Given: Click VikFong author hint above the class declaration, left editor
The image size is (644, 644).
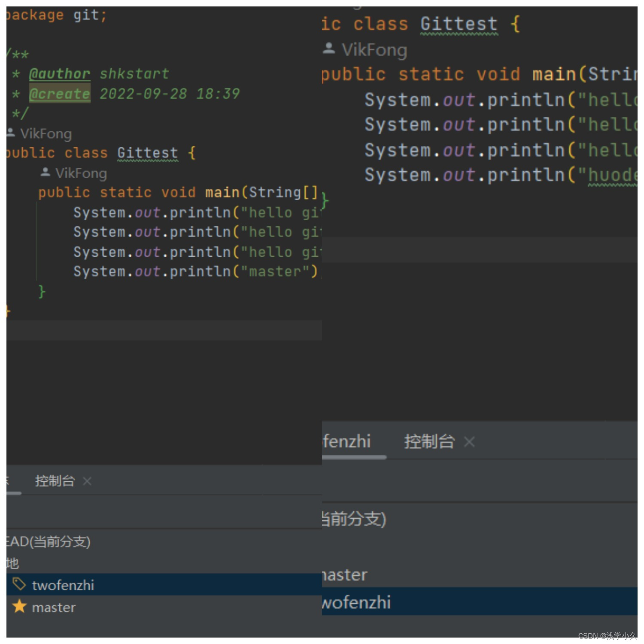Looking at the screenshot, I should (x=46, y=134).
